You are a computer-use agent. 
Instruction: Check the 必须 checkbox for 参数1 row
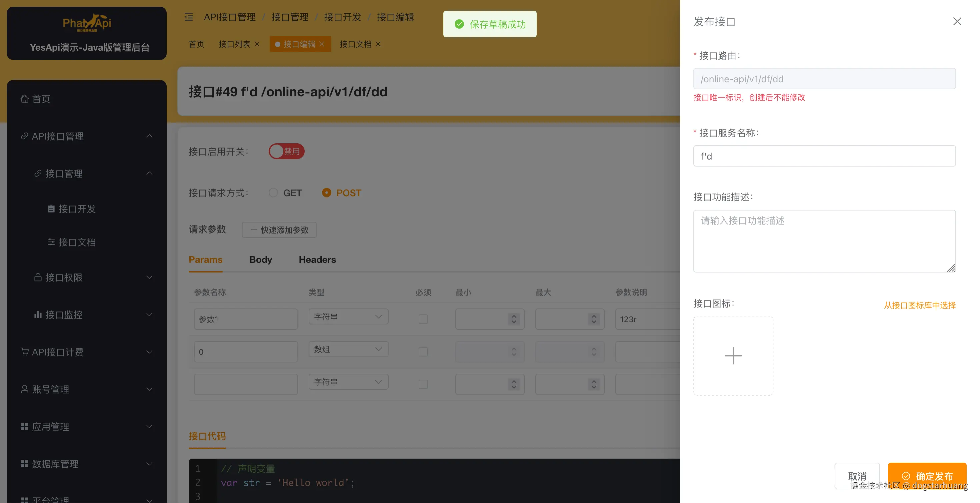(423, 319)
